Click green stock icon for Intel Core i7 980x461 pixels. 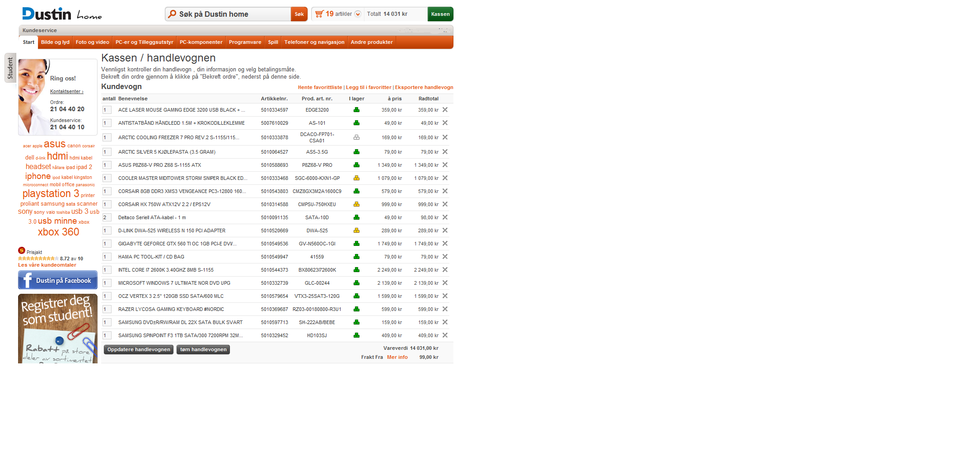tap(356, 270)
